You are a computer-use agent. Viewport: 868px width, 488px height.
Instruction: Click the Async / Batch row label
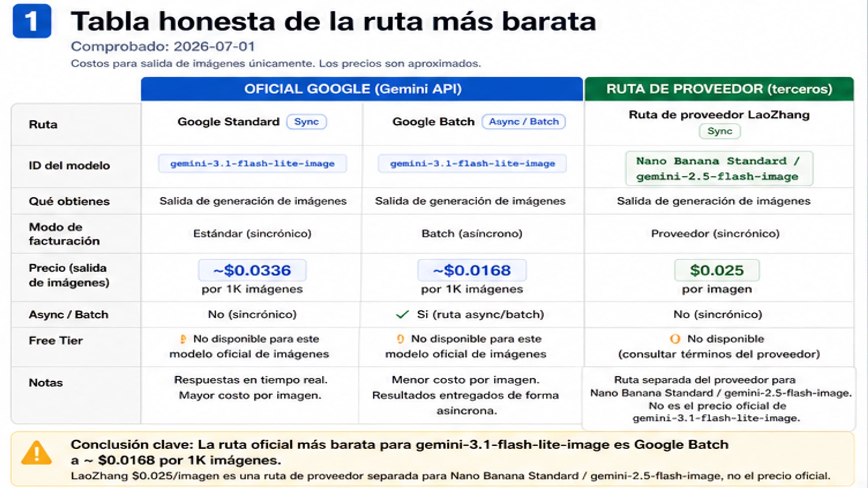[x=69, y=314]
